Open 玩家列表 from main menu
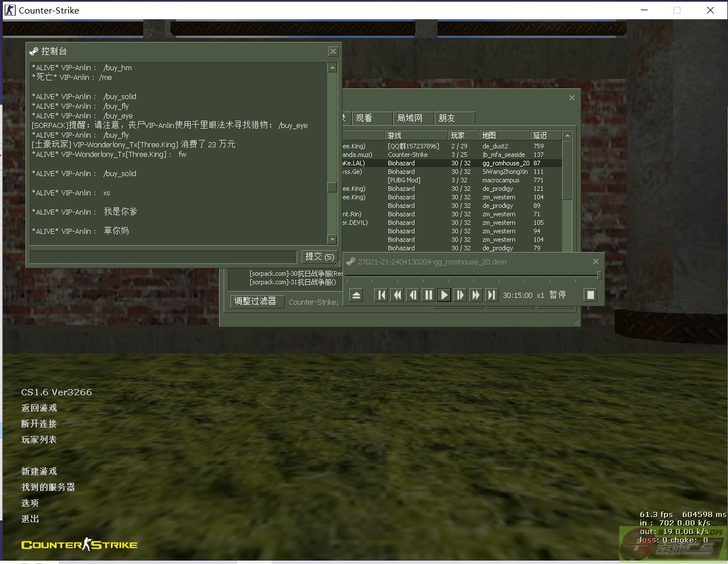 click(39, 439)
